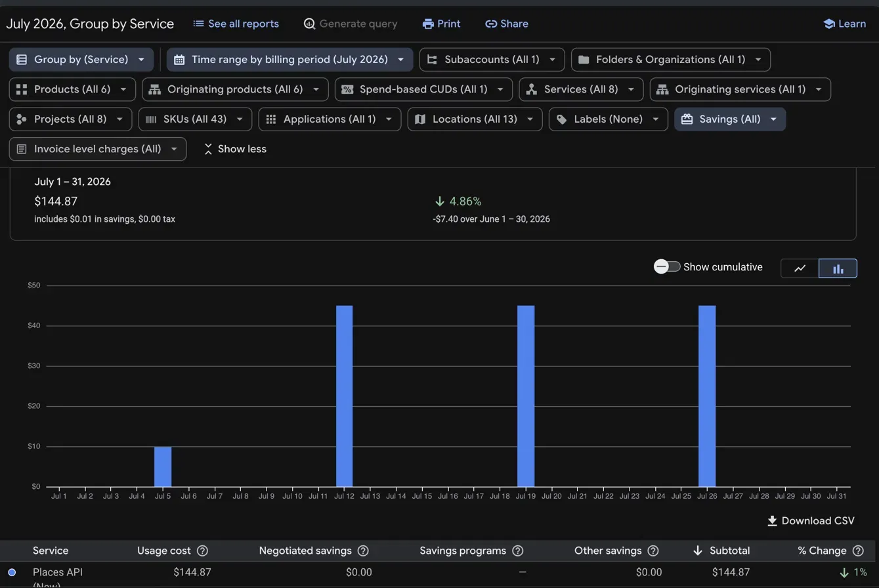The image size is (879, 588).
Task: Open the Learn panel
Action: point(844,24)
